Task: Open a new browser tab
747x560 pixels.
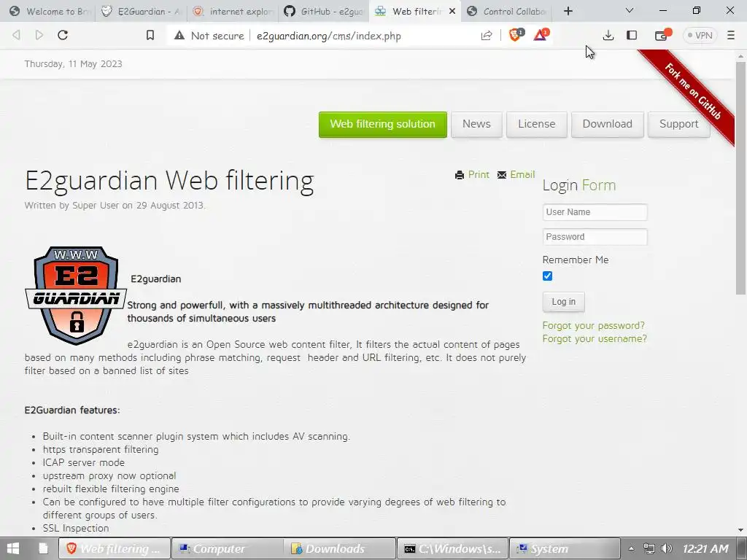Action: [568, 11]
